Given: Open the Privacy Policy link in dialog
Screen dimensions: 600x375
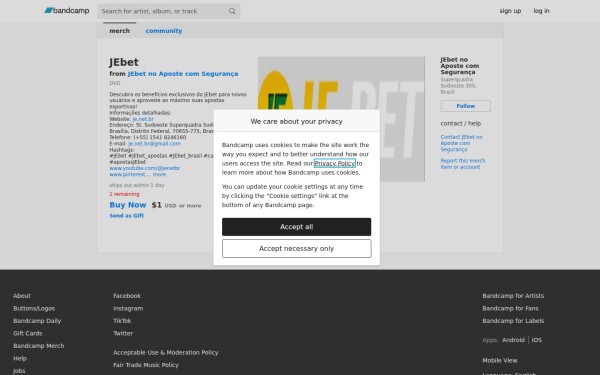Looking at the screenshot, I should (334, 163).
